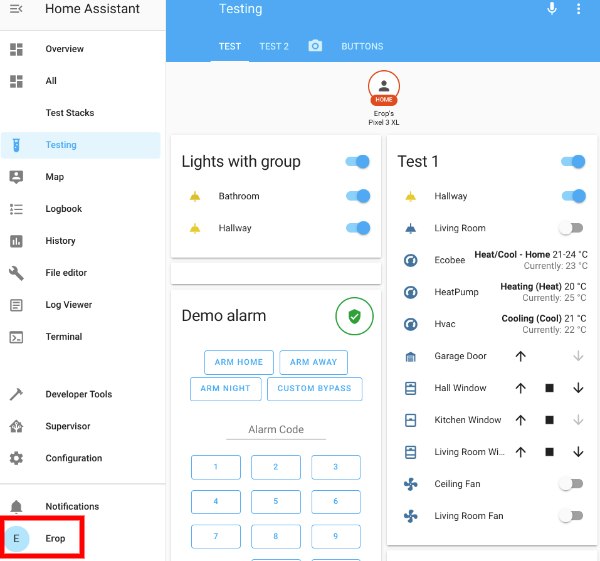The image size is (600, 561).
Task: Click the Ecobee thermostat icon
Action: click(410, 261)
